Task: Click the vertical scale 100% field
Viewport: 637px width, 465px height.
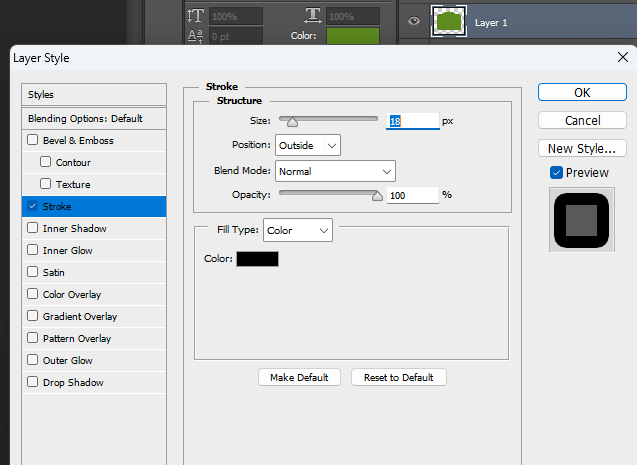Action: pyautogui.click(x=236, y=16)
